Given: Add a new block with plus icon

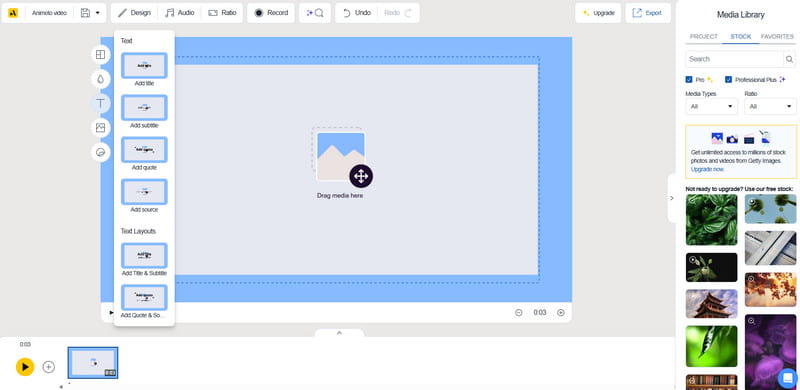Looking at the screenshot, I should [x=48, y=367].
